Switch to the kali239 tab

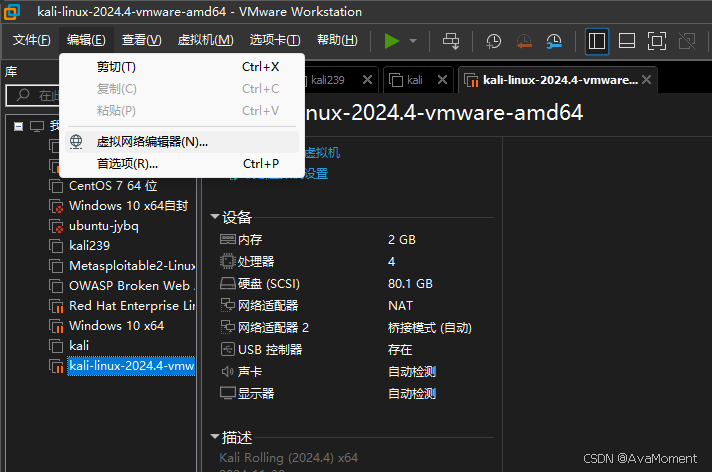(328, 80)
